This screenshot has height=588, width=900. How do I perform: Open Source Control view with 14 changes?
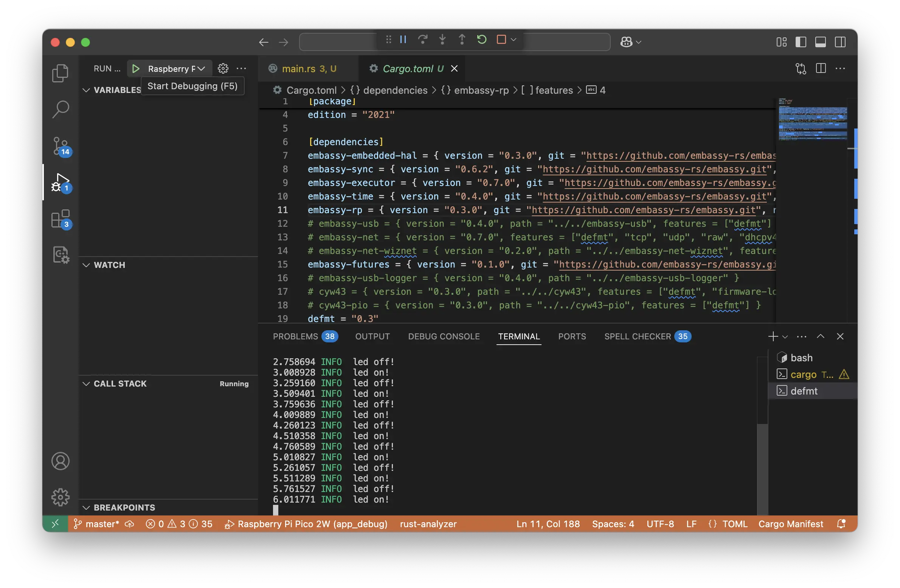coord(60,146)
